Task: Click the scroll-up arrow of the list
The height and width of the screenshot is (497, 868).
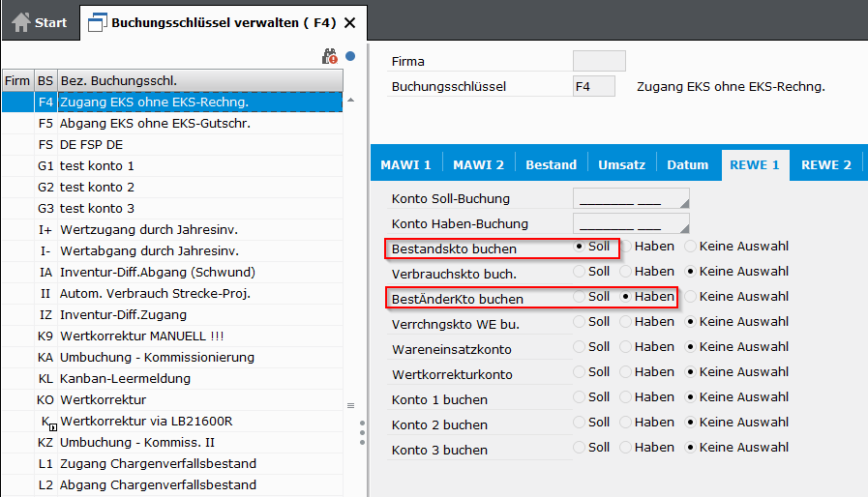Action: click(350, 101)
